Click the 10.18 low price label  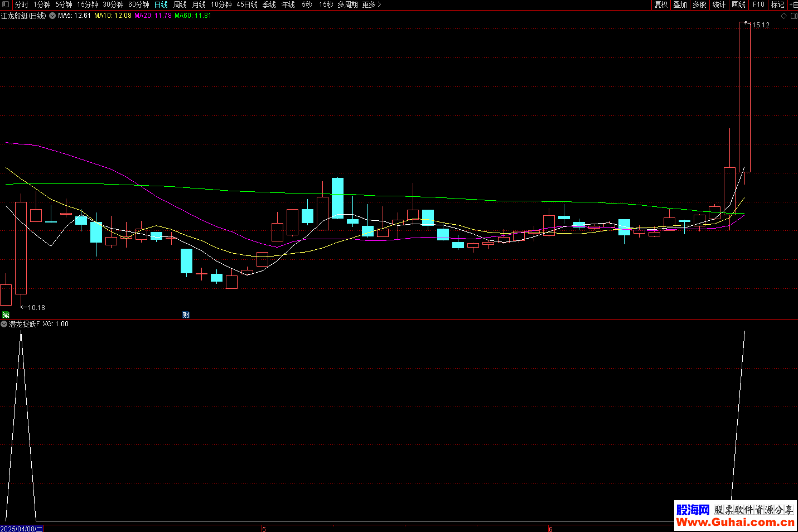[36, 308]
